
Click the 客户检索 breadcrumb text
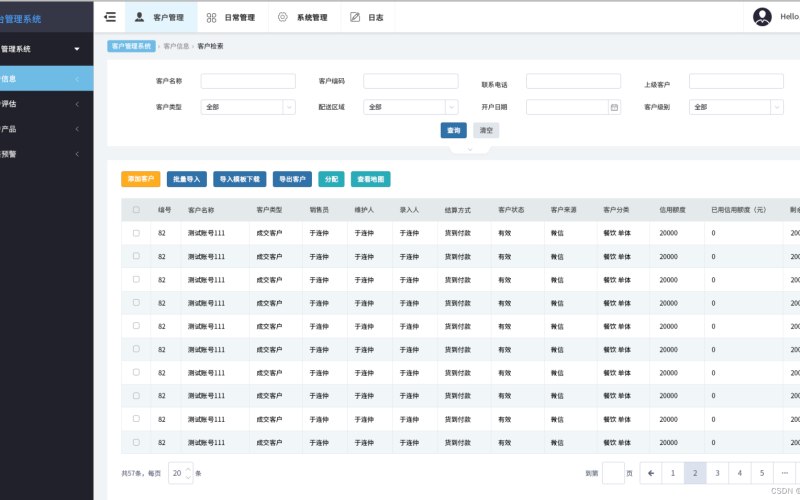pos(210,46)
